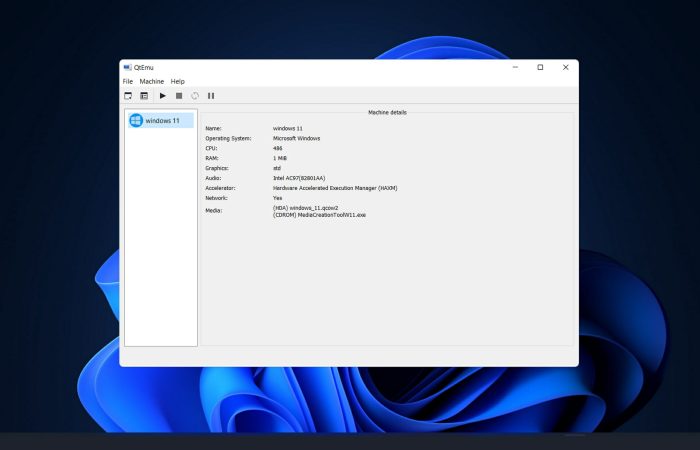Open the machine settings toolbar icon
Viewport: 700px width, 450px height.
[144, 96]
